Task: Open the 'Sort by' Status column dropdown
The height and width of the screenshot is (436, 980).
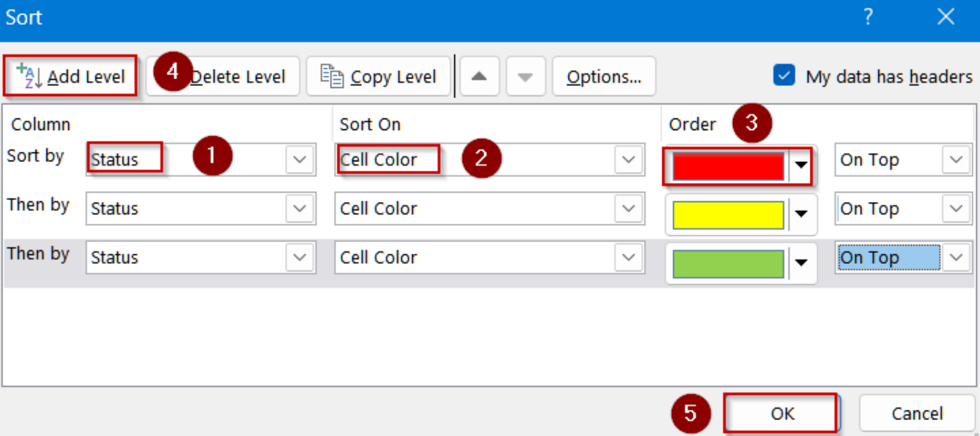Action: [x=300, y=159]
